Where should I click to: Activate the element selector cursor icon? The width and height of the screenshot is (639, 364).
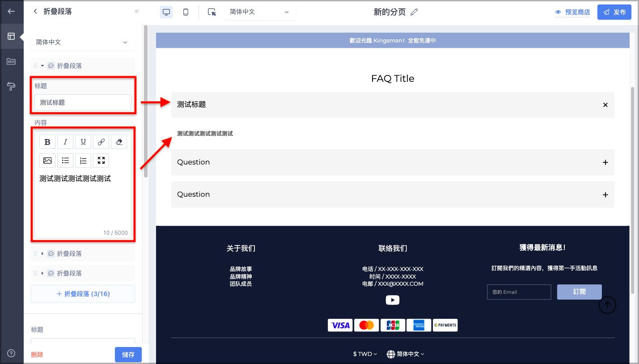[212, 12]
